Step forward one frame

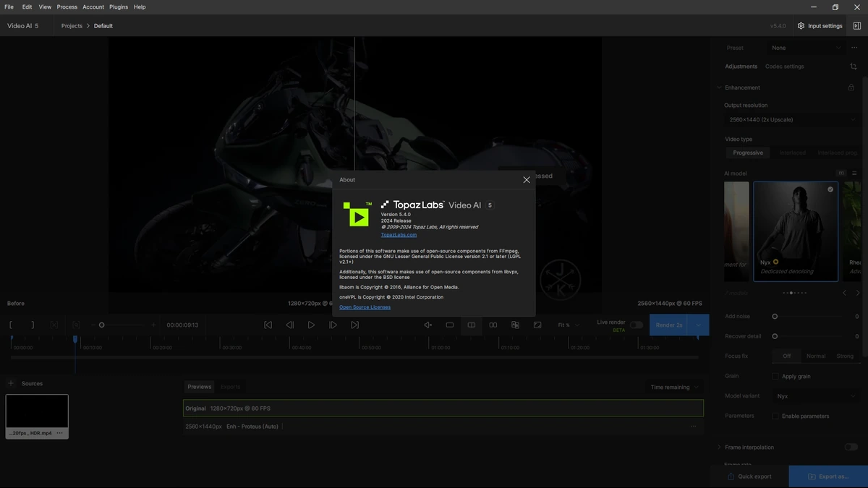tap(333, 325)
